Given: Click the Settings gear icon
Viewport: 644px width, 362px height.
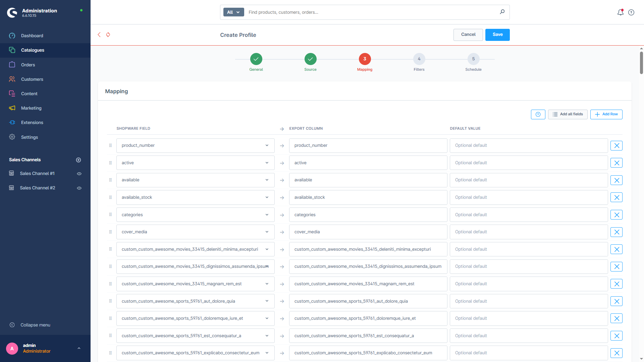Looking at the screenshot, I should coord(12,137).
